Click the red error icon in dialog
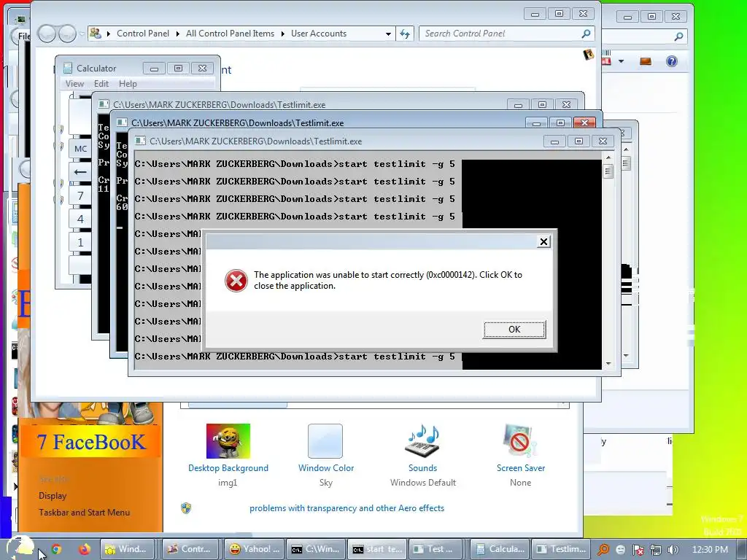 (236, 281)
